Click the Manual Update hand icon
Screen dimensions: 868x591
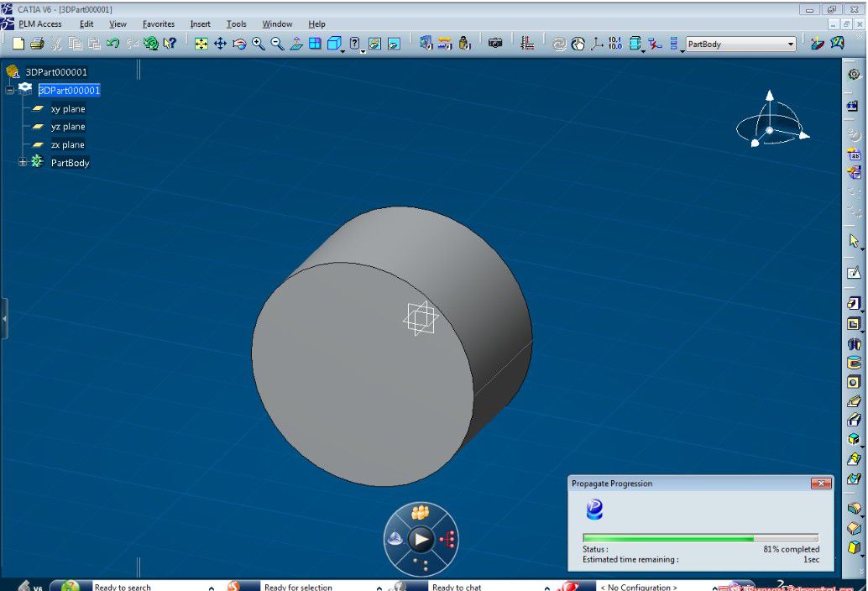click(578, 44)
